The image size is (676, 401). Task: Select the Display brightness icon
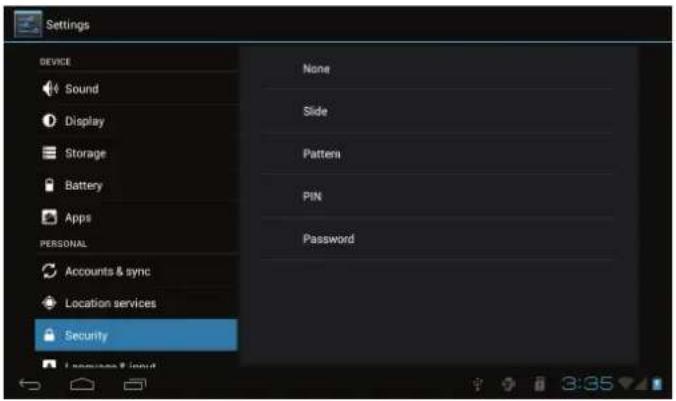point(49,121)
